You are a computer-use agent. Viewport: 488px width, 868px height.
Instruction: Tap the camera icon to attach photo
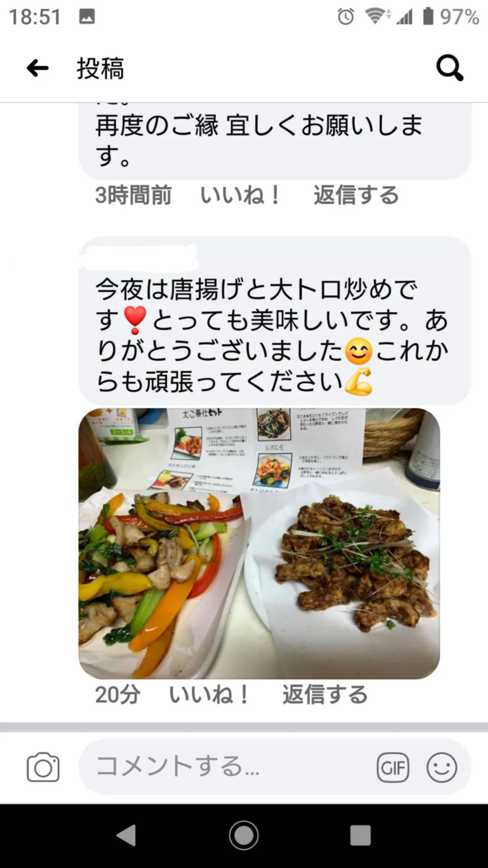point(43,767)
